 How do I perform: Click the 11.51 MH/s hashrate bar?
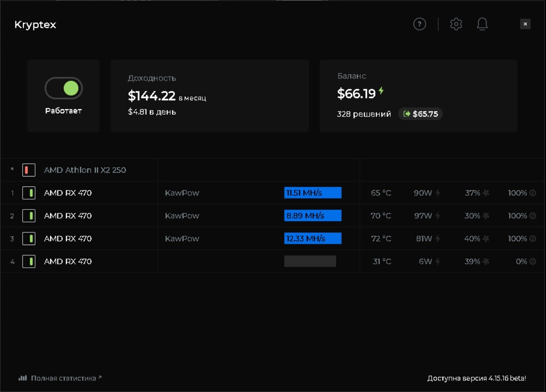(313, 193)
